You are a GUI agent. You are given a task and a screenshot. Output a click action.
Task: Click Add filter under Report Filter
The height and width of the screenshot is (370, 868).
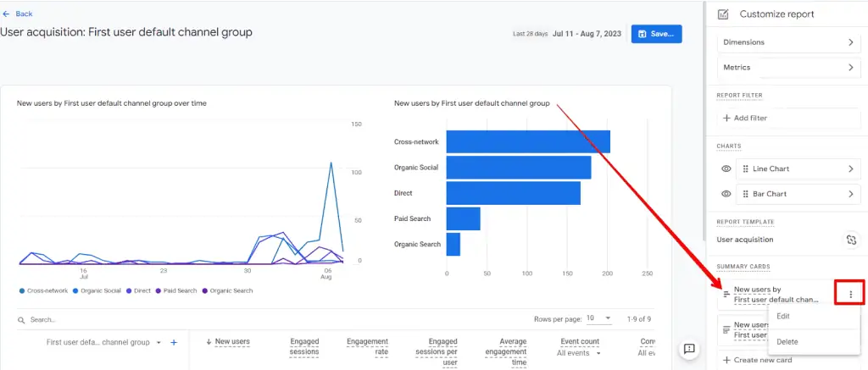pyautogui.click(x=745, y=119)
